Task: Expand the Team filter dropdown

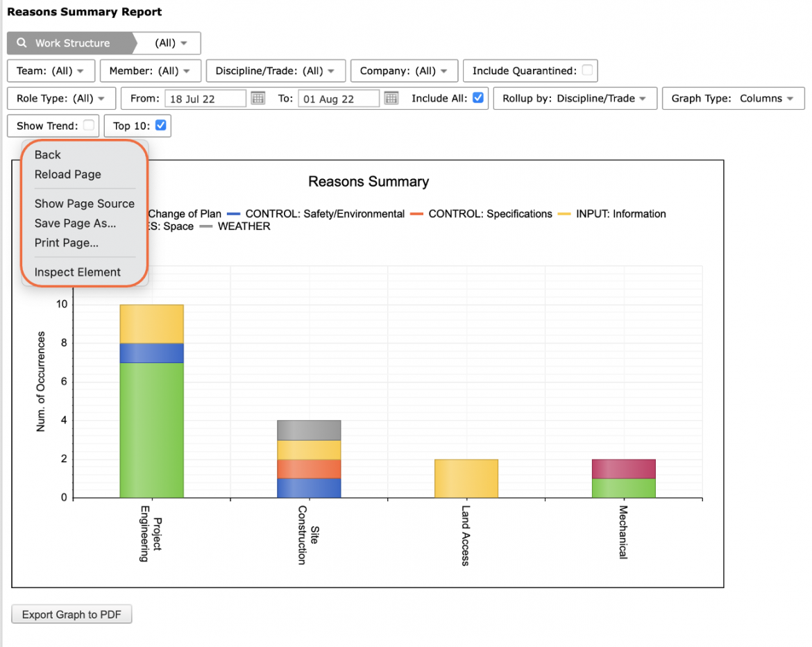Action: pos(51,71)
